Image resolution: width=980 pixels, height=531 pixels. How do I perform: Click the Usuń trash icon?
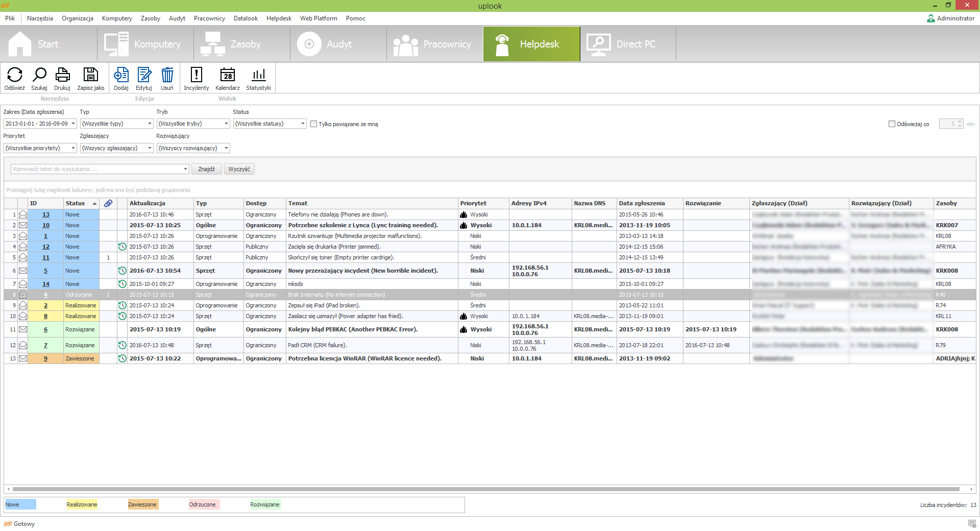pos(167,75)
